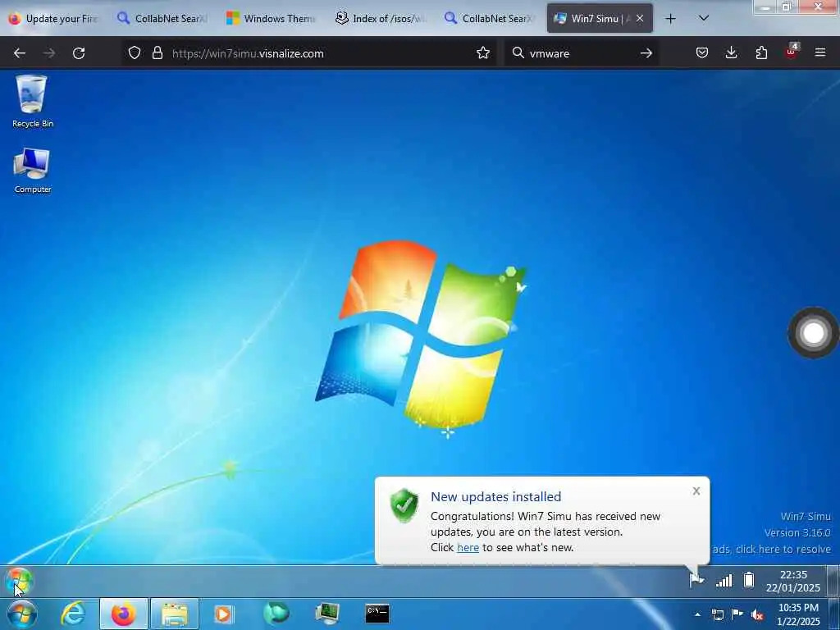Select Firefox on the host taskbar
This screenshot has width=840, height=630.
pyautogui.click(x=123, y=614)
